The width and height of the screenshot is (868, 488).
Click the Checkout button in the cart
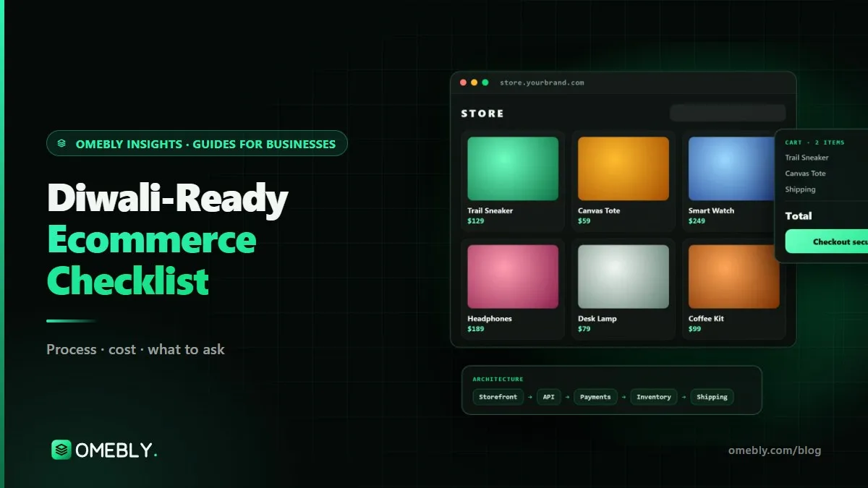coord(827,241)
